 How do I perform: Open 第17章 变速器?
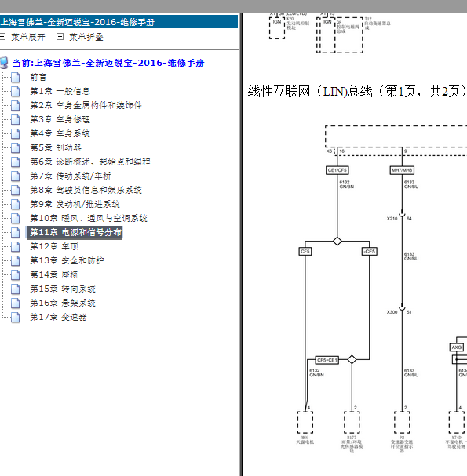pyautogui.click(x=58, y=318)
